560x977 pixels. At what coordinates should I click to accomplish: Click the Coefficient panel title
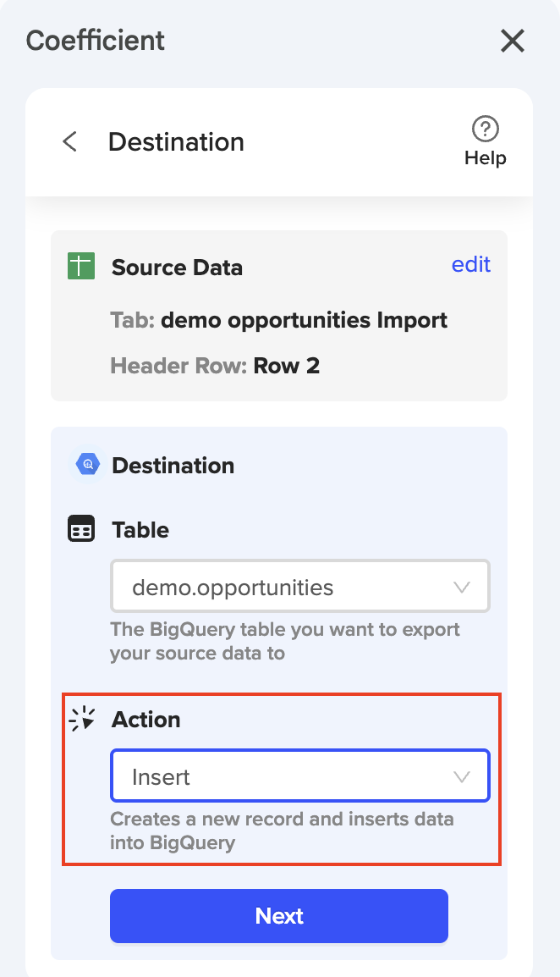coord(96,41)
